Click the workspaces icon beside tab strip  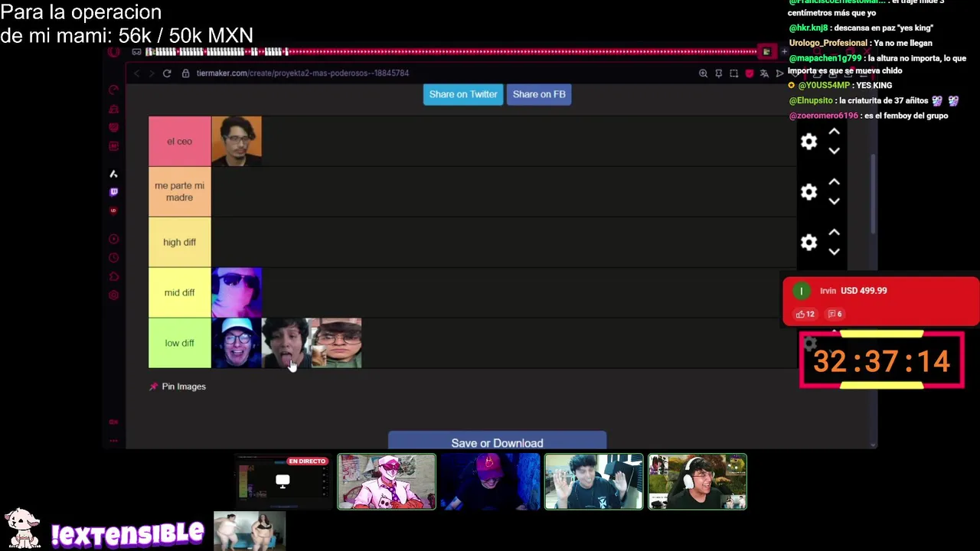pos(136,52)
